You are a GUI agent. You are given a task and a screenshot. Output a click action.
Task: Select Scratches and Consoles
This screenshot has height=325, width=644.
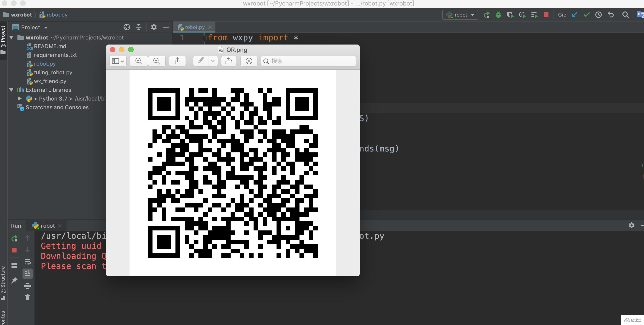57,107
